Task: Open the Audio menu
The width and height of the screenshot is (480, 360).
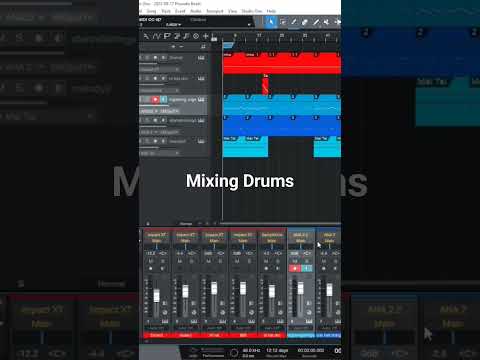Action: coord(196,11)
